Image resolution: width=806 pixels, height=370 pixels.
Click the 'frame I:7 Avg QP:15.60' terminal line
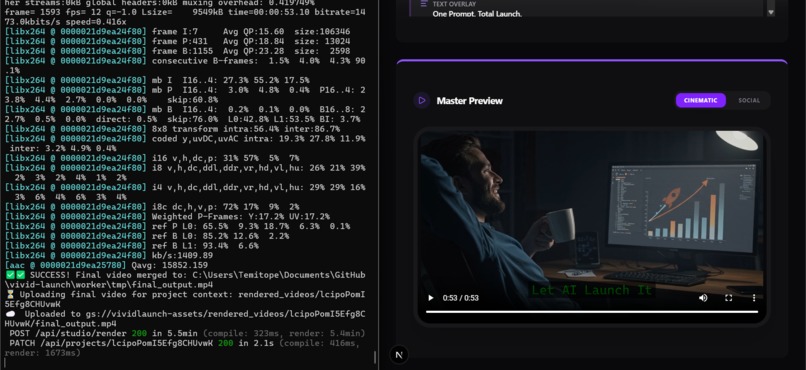(x=177, y=31)
